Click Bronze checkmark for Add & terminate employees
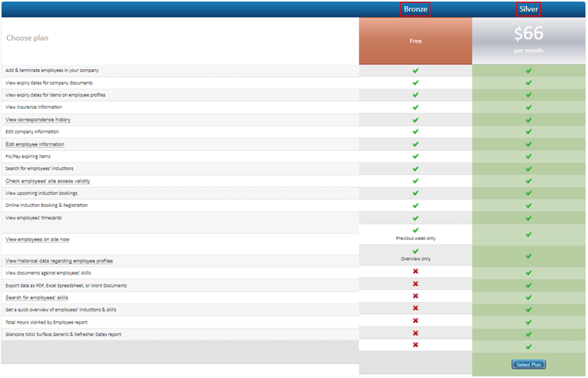The height and width of the screenshot is (378, 588). (x=415, y=71)
